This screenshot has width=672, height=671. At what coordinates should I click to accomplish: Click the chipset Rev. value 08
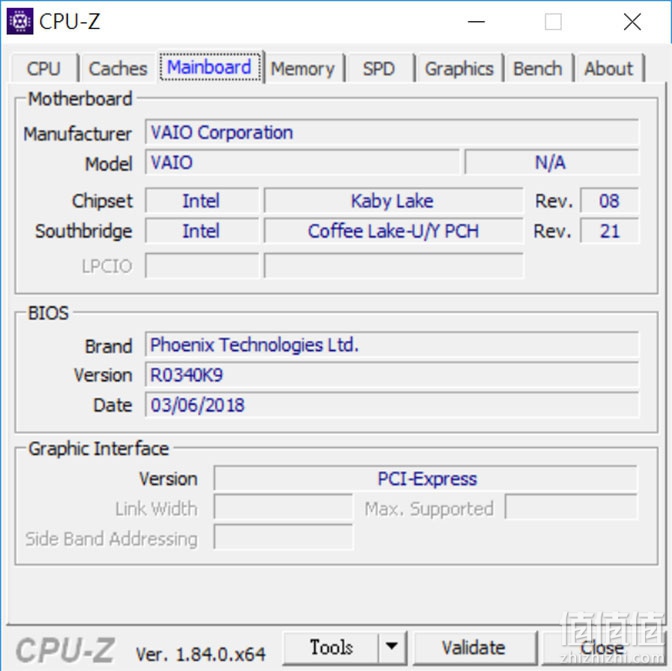pos(609,201)
